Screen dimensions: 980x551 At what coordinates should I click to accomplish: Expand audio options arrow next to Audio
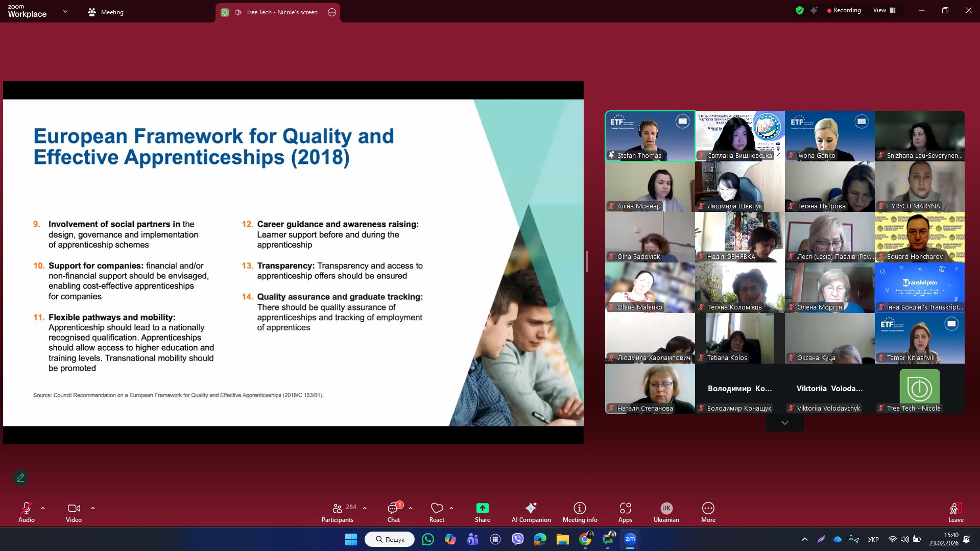point(43,508)
